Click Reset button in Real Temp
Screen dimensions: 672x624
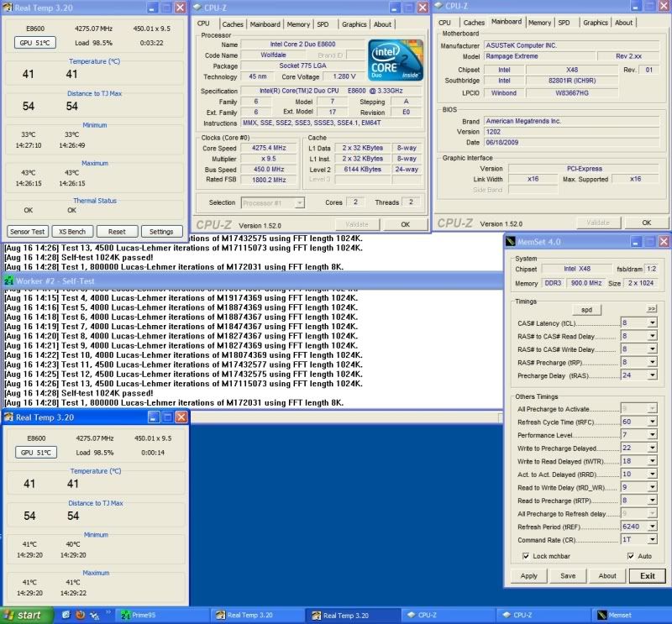[117, 232]
